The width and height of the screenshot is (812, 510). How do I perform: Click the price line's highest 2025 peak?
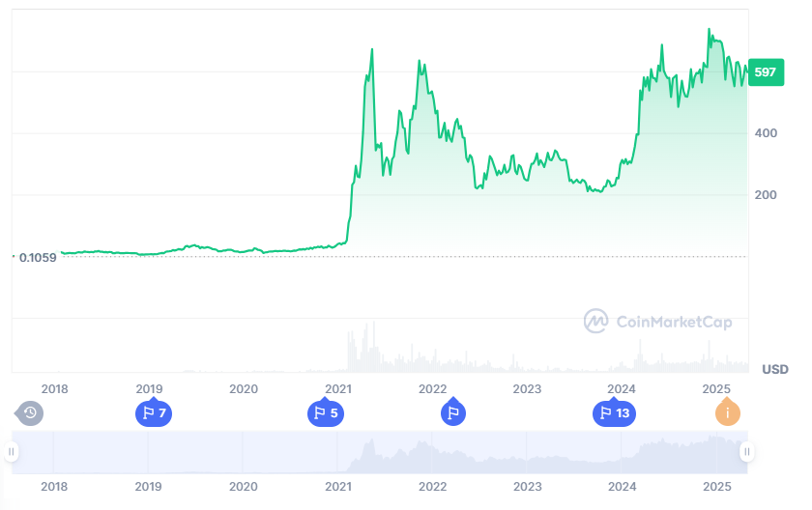pos(709,30)
